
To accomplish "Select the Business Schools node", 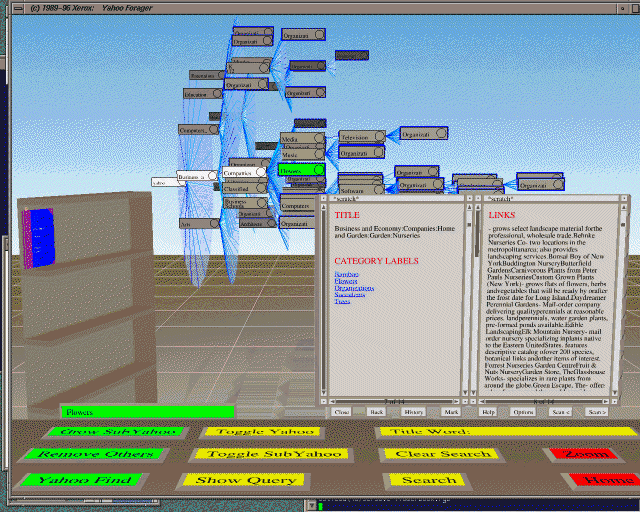I will coord(245,203).
